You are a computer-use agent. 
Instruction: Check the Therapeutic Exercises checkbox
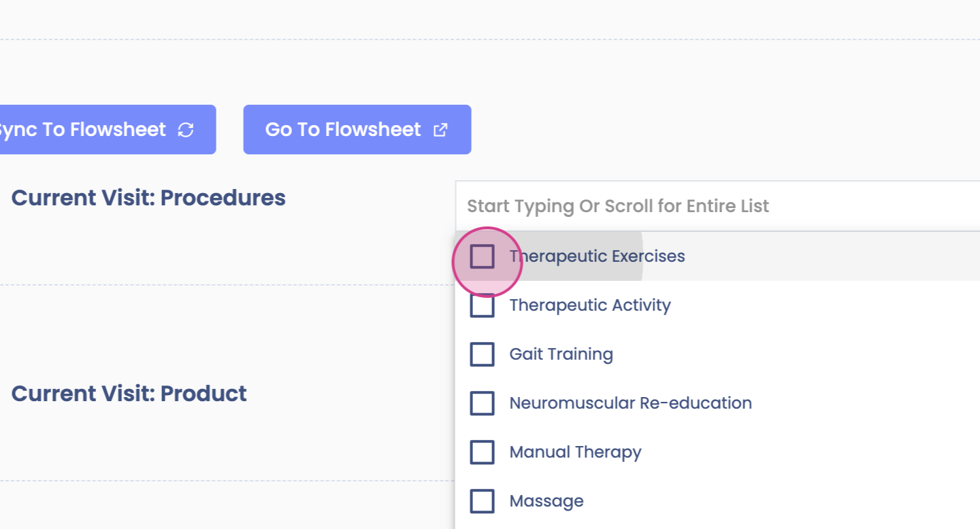pyautogui.click(x=483, y=256)
